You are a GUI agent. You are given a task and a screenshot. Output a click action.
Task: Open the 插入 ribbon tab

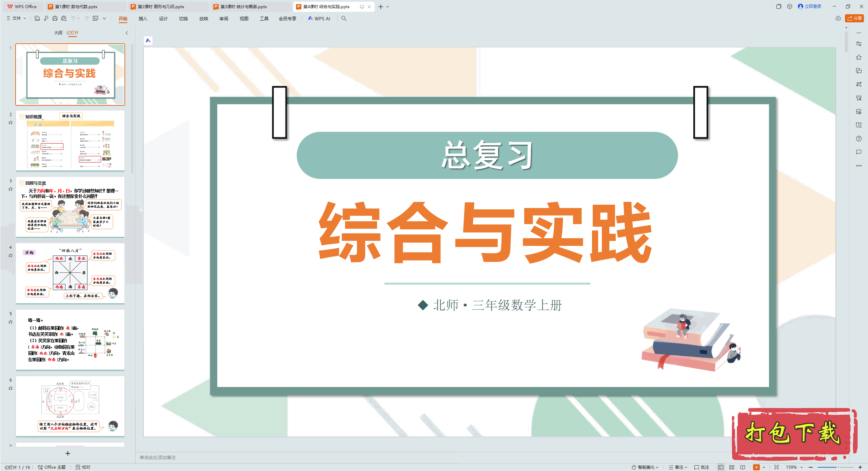pyautogui.click(x=143, y=19)
